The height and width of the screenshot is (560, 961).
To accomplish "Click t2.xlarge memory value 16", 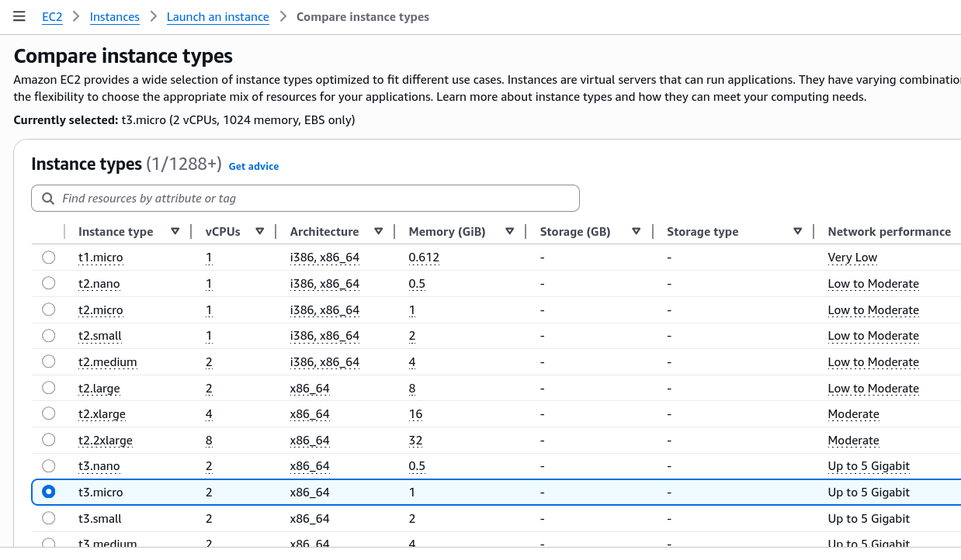I will click(415, 414).
